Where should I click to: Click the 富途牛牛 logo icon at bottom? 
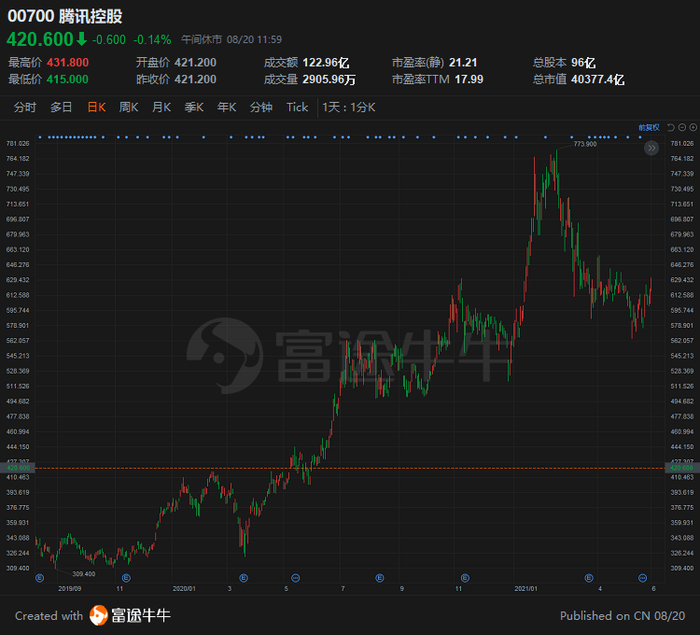click(x=98, y=615)
